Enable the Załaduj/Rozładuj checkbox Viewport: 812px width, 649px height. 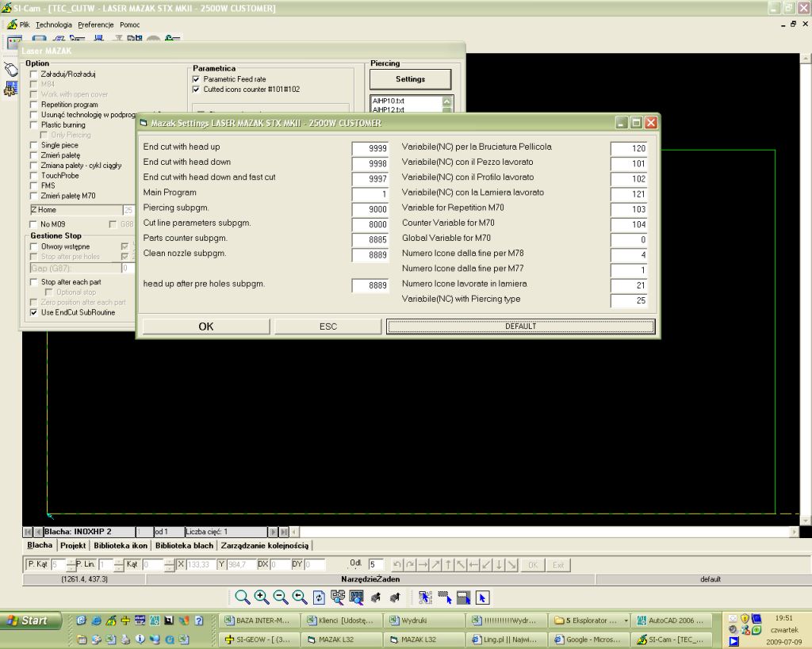(33, 74)
